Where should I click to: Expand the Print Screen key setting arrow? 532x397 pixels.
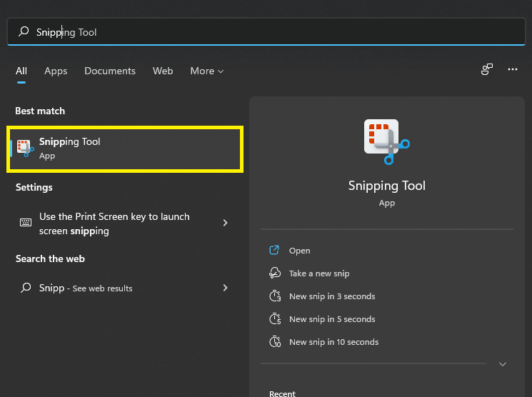225,223
